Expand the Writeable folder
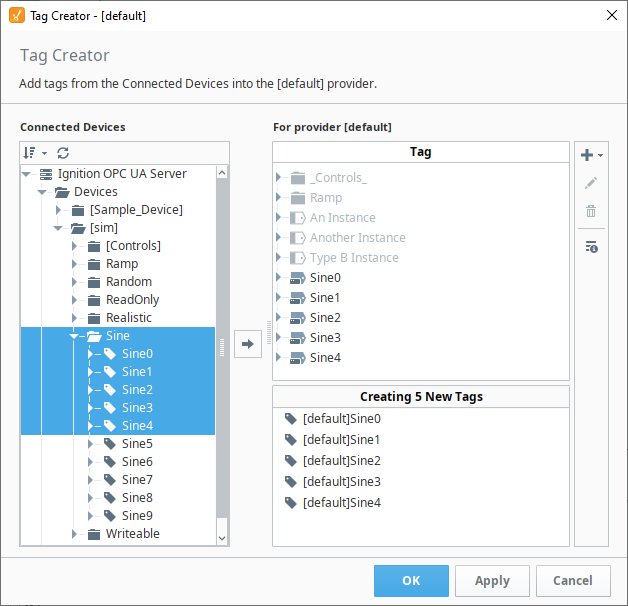Image resolution: width=628 pixels, height=606 pixels. point(74,534)
